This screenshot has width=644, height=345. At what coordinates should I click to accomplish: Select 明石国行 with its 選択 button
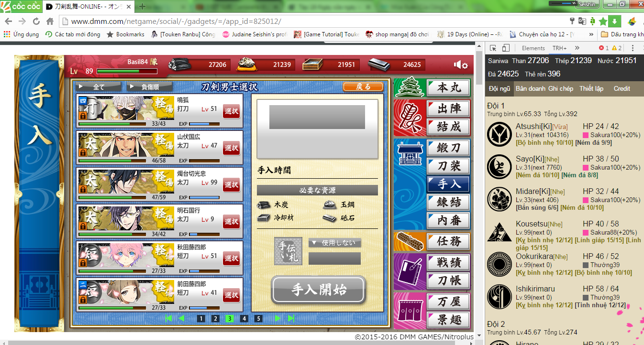(232, 221)
